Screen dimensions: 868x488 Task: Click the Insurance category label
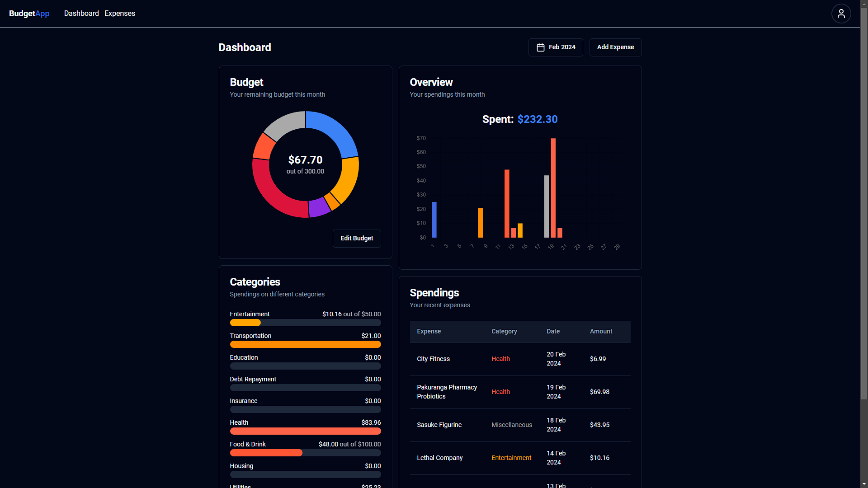(x=243, y=401)
